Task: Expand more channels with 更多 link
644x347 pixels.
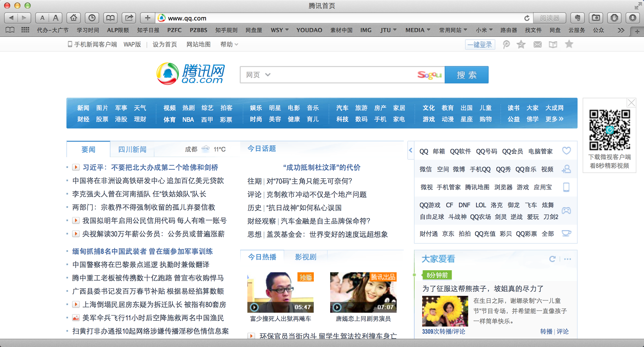Action: point(554,119)
